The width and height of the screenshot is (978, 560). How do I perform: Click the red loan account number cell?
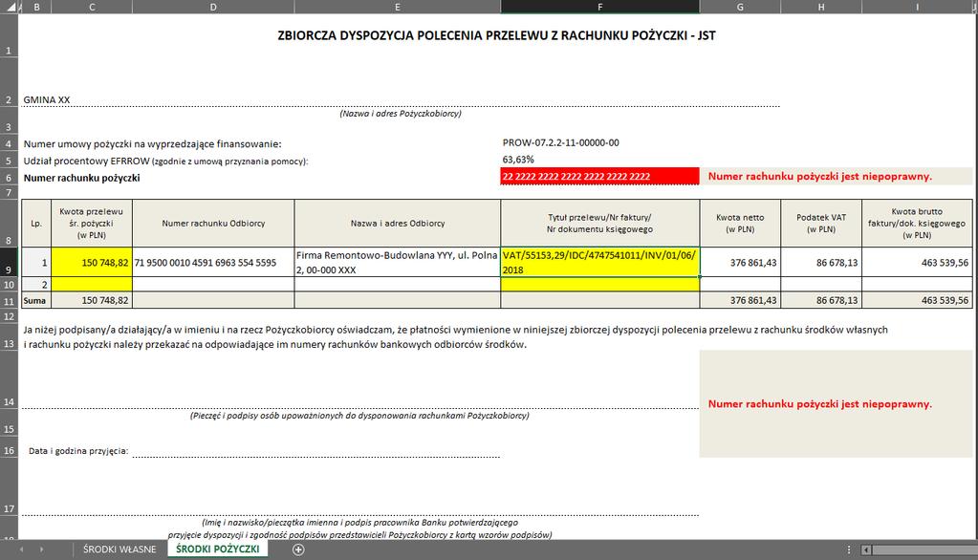pyautogui.click(x=600, y=177)
